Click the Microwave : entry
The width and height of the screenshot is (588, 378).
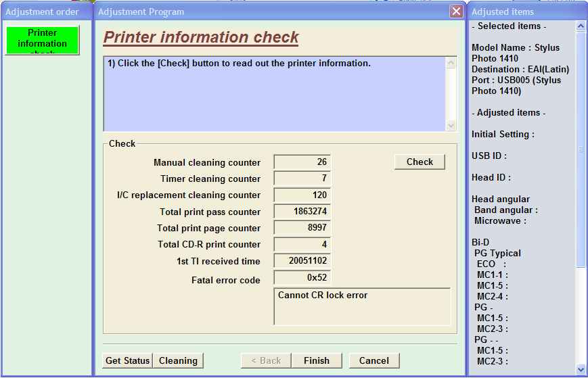pos(500,220)
